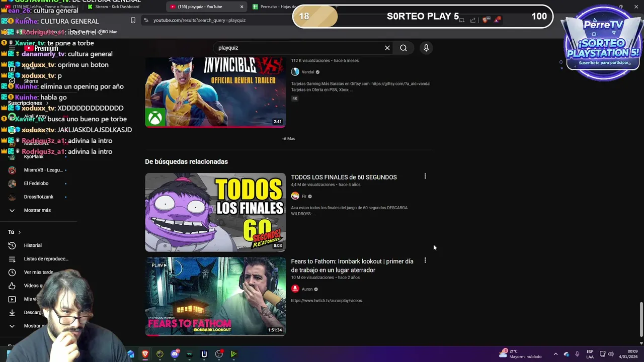
Task: Expand subscriptions with Mostrar más
Action: click(x=37, y=210)
